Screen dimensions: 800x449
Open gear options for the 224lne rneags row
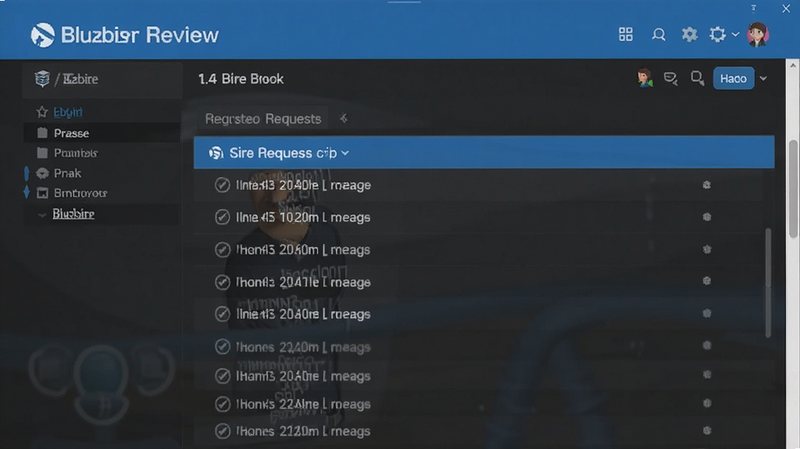[x=707, y=403]
